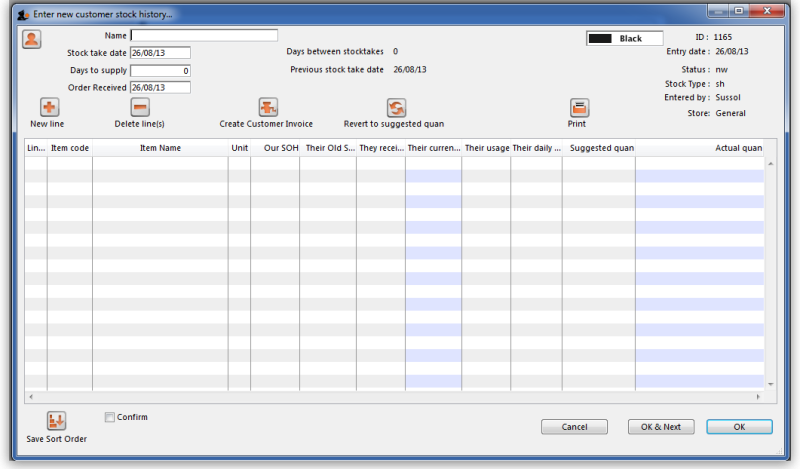Maximize the stock history window

[739, 10]
